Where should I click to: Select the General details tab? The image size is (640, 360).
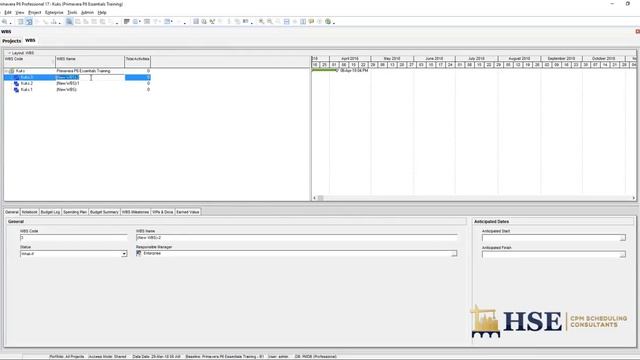(x=12, y=212)
